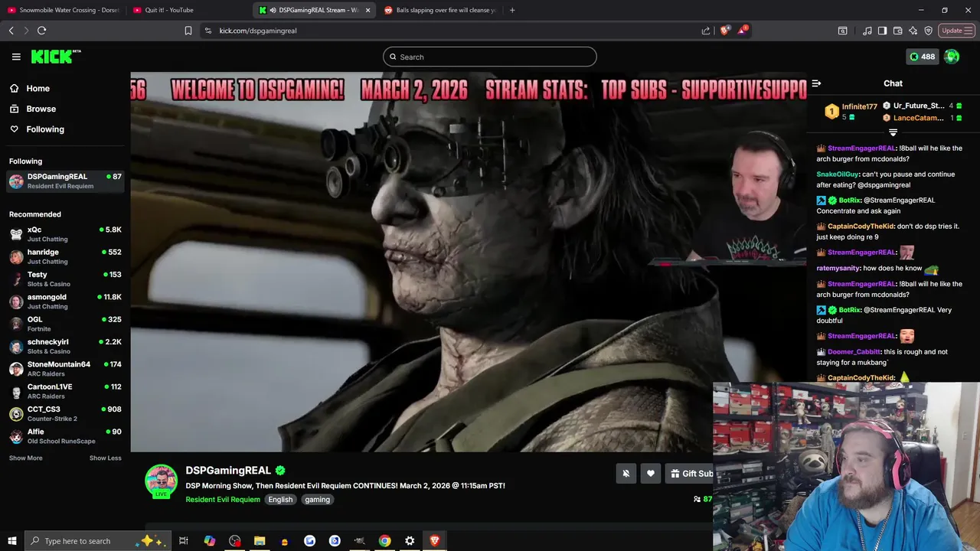Open the media playlist music note icon
This screenshot has height=551, width=980.
[867, 31]
